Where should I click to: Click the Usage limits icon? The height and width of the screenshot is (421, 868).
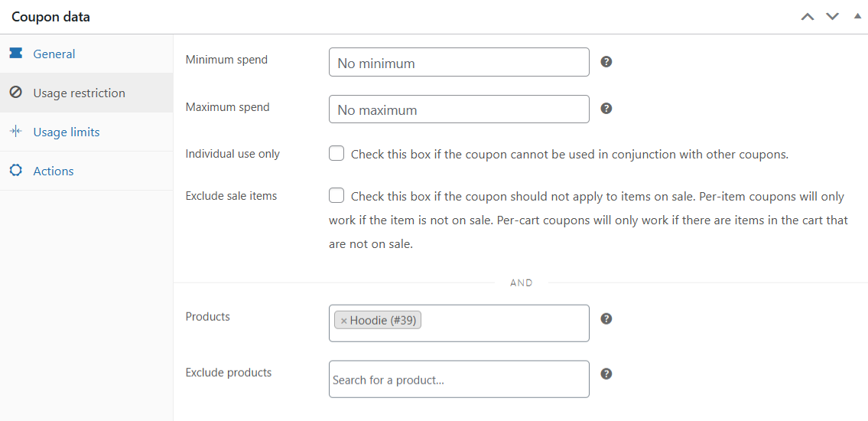point(16,132)
